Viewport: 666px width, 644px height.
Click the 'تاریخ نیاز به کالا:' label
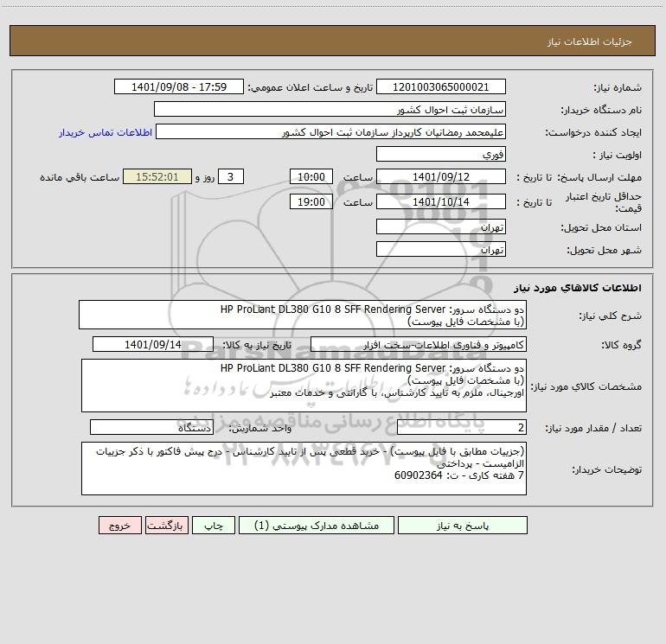[258, 345]
